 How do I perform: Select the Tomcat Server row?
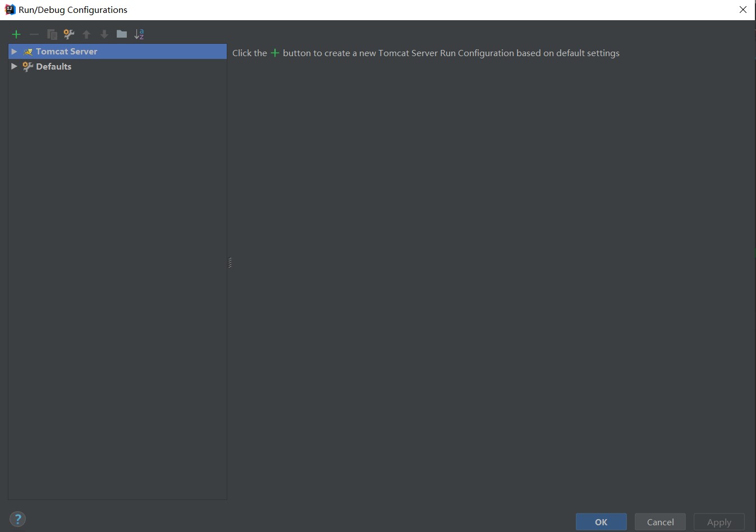point(118,51)
